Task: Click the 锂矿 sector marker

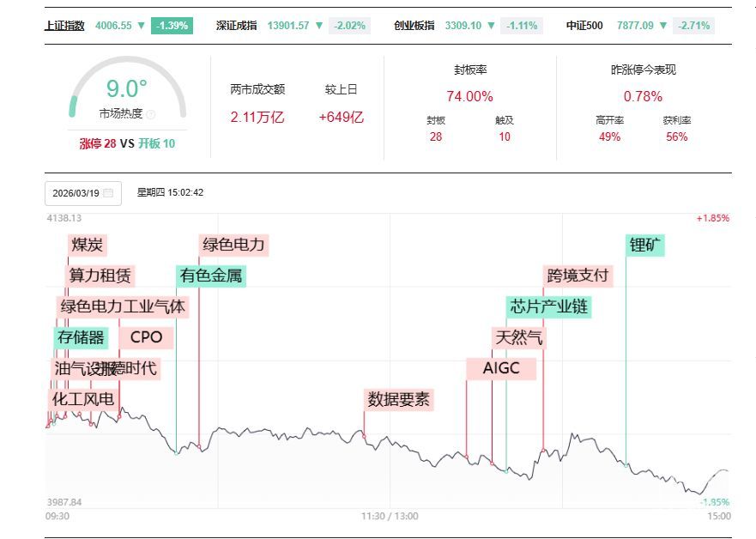Action: pos(646,245)
